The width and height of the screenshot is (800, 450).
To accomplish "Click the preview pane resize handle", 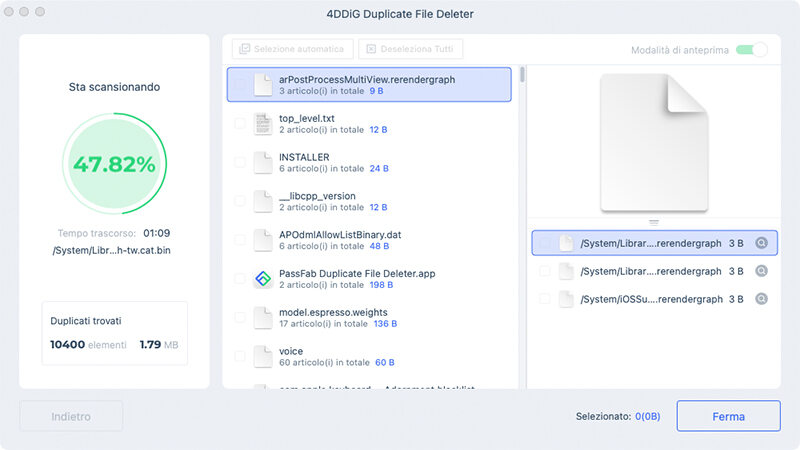I will click(653, 222).
